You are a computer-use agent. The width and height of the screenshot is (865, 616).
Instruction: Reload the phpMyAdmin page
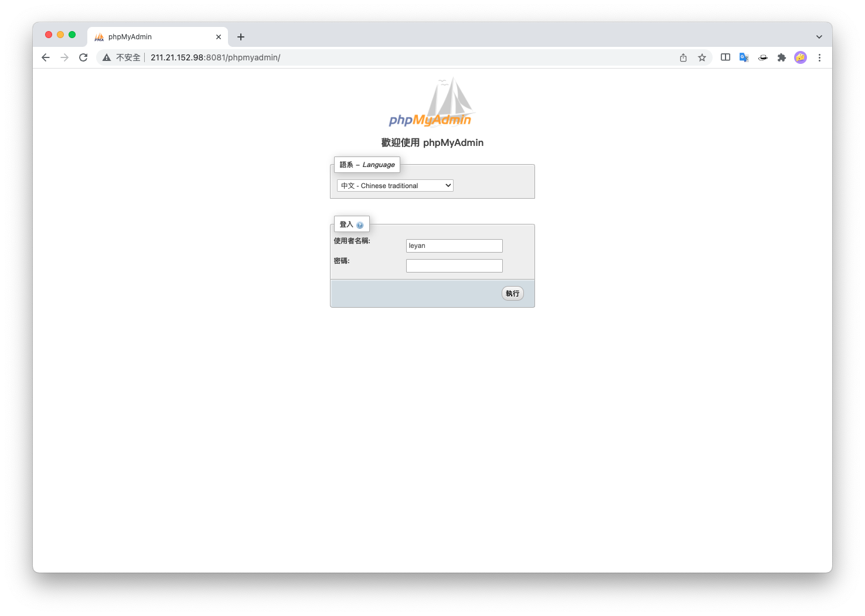(x=83, y=57)
